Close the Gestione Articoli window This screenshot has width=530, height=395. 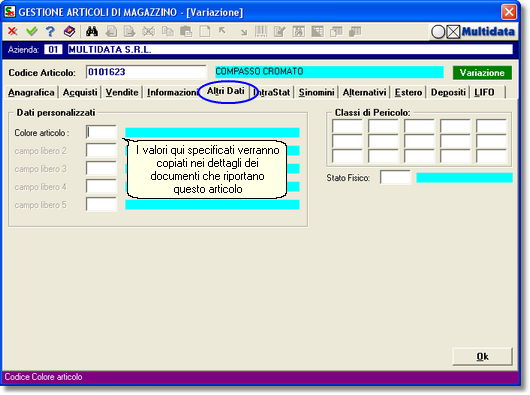tap(509, 12)
